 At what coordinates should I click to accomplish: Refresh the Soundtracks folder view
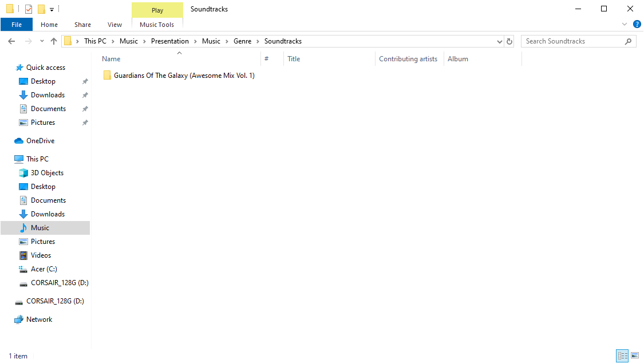[509, 41]
